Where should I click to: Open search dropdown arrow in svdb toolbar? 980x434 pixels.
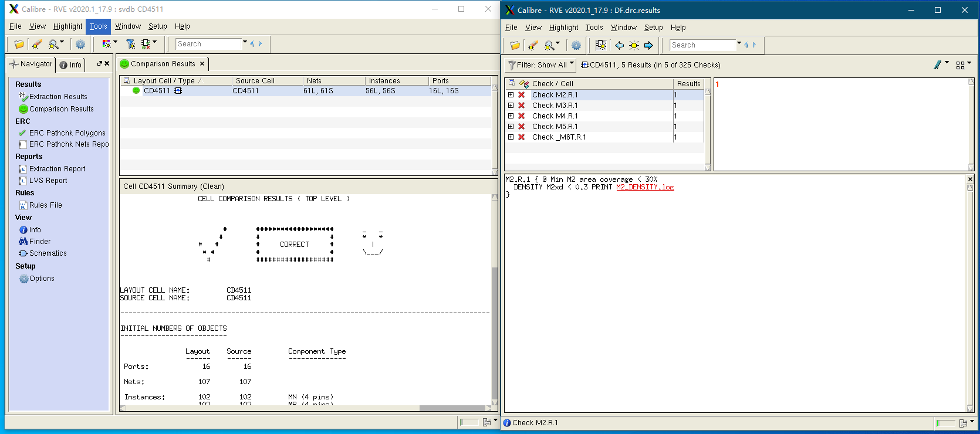[245, 42]
